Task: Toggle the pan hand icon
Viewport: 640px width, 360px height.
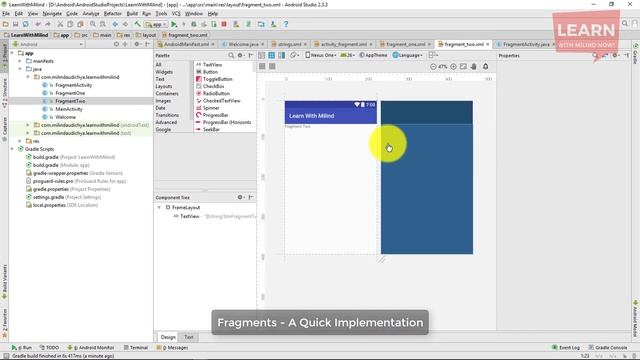Action: (473, 67)
